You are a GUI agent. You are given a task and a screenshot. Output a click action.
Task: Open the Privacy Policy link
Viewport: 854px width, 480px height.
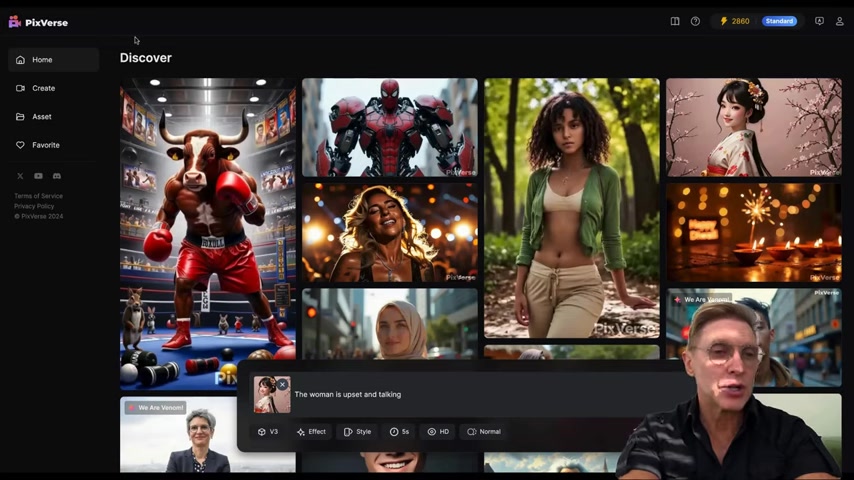[34, 206]
